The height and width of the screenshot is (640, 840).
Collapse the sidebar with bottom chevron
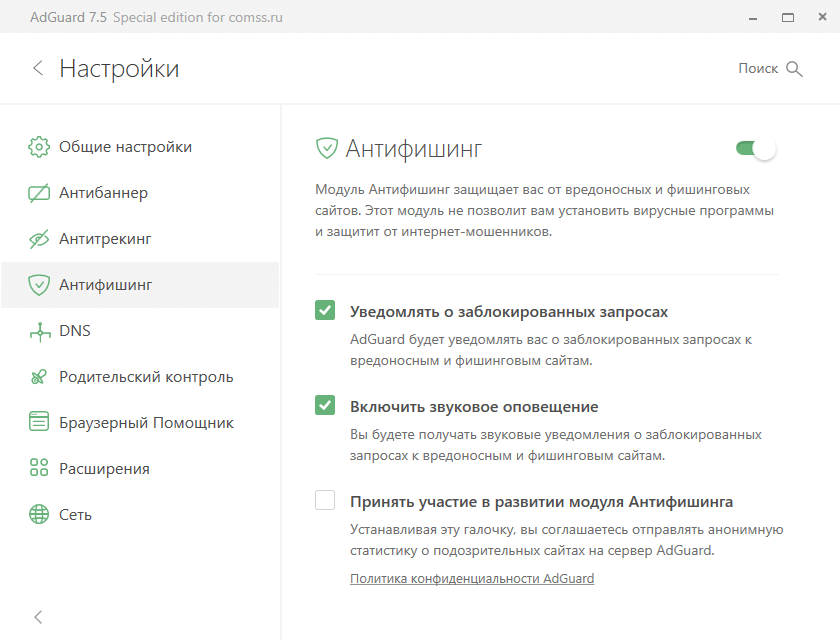click(x=38, y=616)
